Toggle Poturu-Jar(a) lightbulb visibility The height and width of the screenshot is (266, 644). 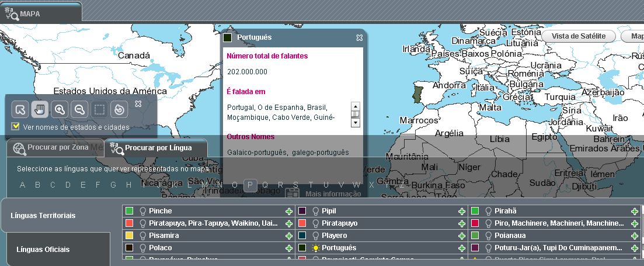click(x=488, y=248)
